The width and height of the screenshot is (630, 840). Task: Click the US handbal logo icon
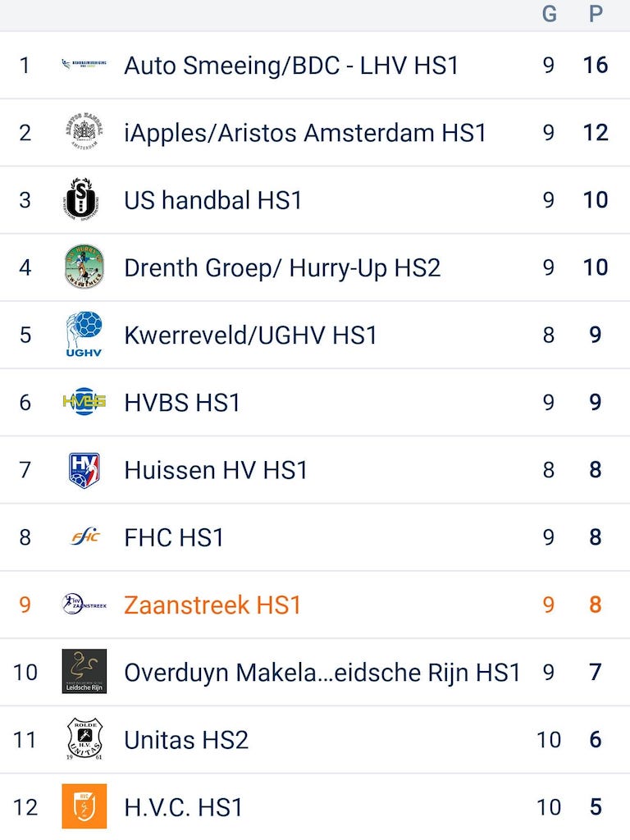coord(84,199)
